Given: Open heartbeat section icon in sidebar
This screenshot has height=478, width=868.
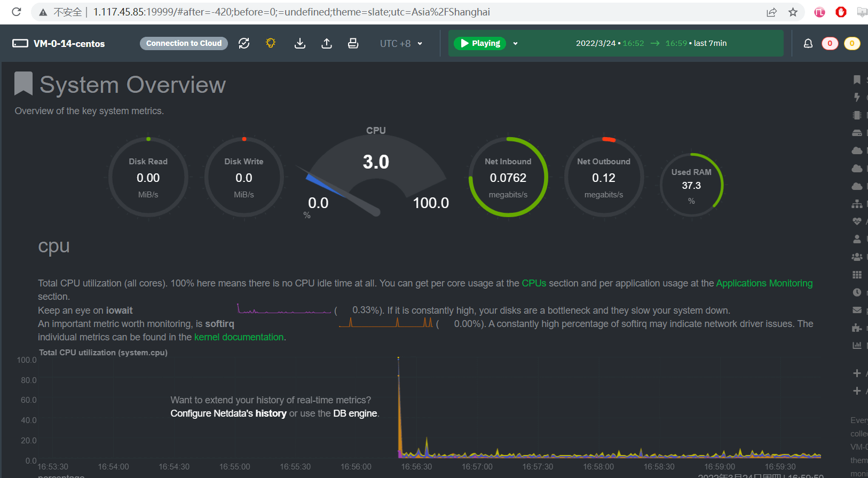Looking at the screenshot, I should (857, 221).
